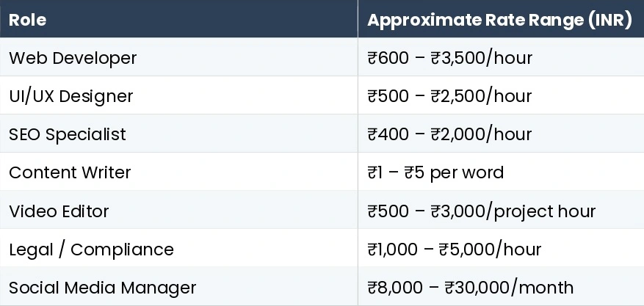Click the ₹500 – ₹3,000/project hour cell

pos(481,211)
